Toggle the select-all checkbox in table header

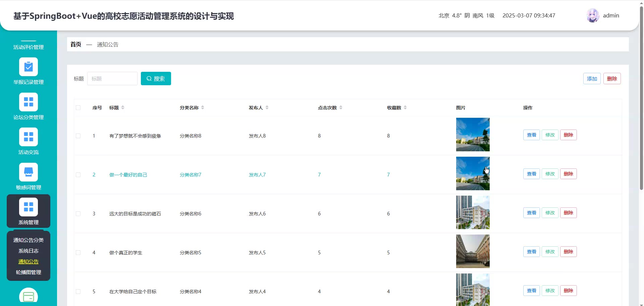(x=78, y=108)
